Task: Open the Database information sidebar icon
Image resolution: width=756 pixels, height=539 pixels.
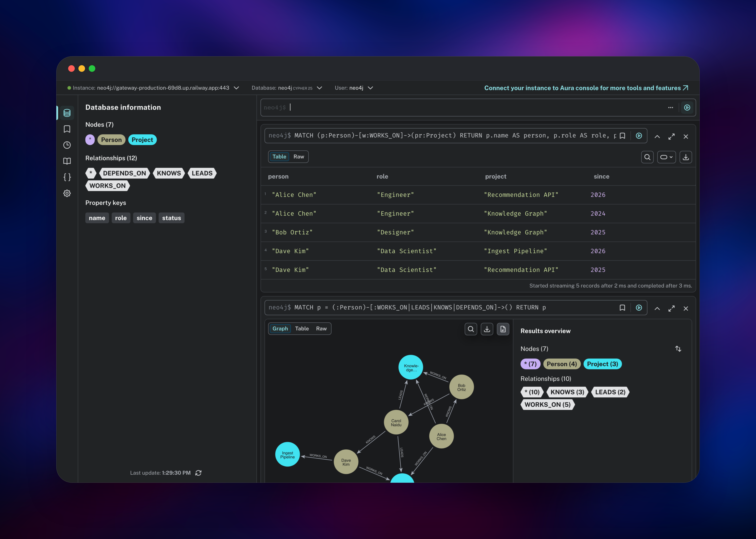Action: [x=67, y=113]
